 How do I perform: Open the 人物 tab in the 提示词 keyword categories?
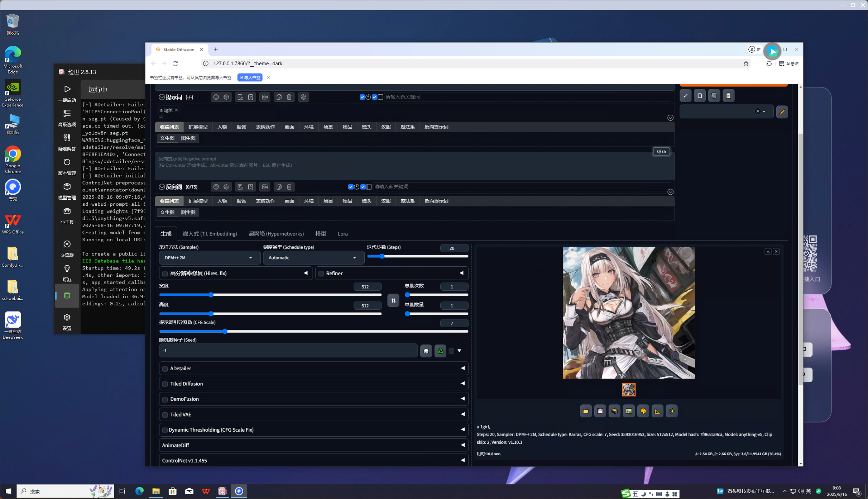pos(222,127)
